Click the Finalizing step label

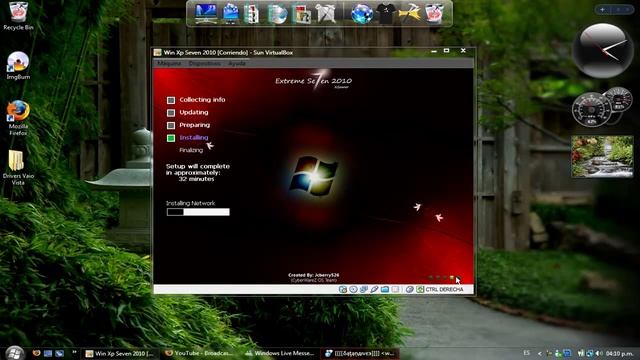(x=191, y=150)
